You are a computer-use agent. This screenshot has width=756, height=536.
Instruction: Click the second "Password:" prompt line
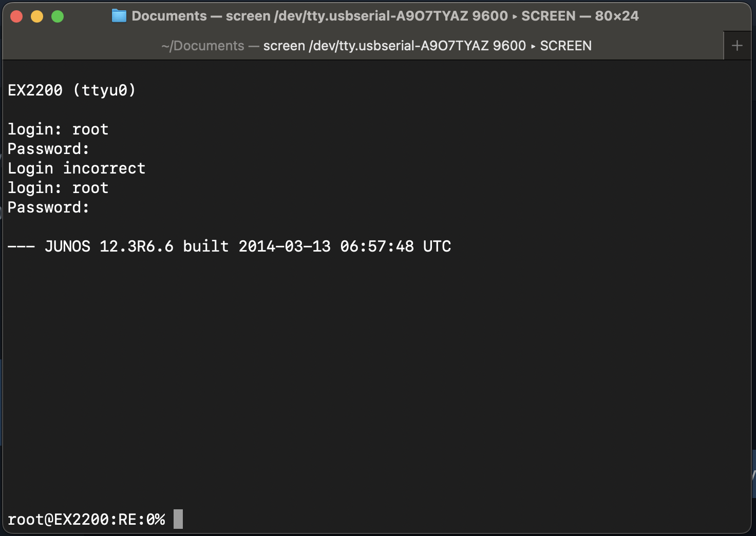48,207
